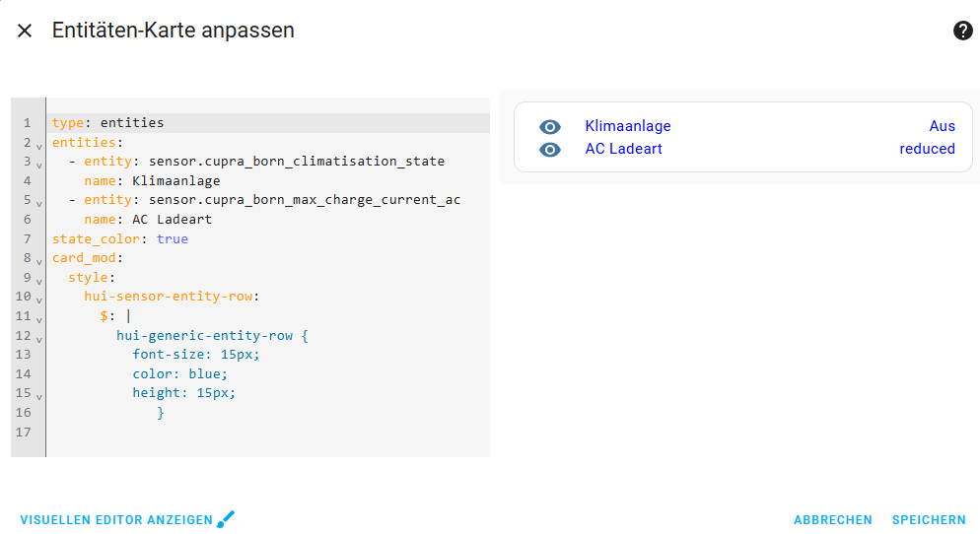Screen dimensions: 980x534
Task: Click the eye icon beside Klimaanlage
Action: point(550,127)
